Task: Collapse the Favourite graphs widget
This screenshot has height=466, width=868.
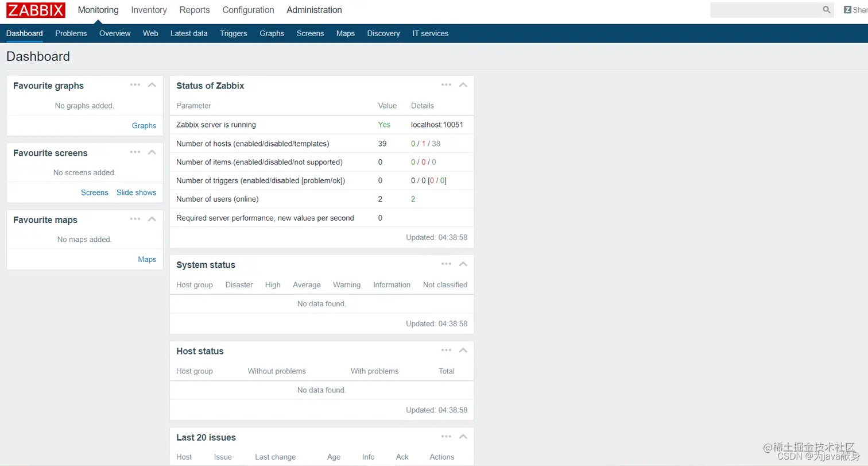Action: tap(152, 84)
